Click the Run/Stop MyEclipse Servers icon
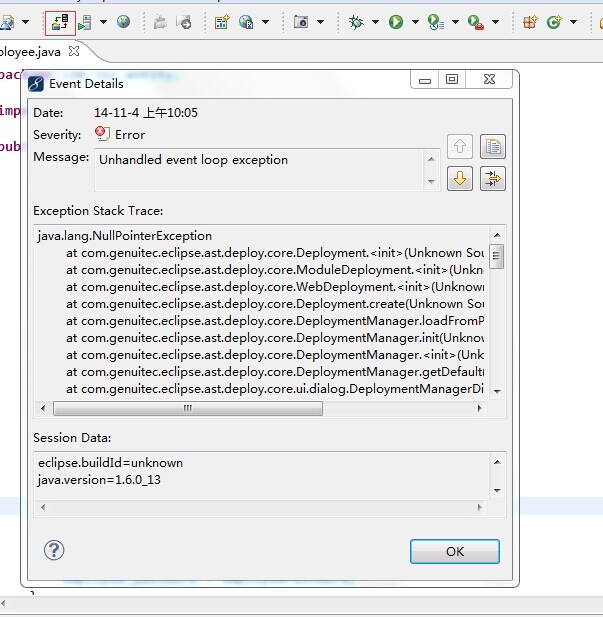Image resolution: width=603 pixels, height=617 pixels. (x=85, y=22)
